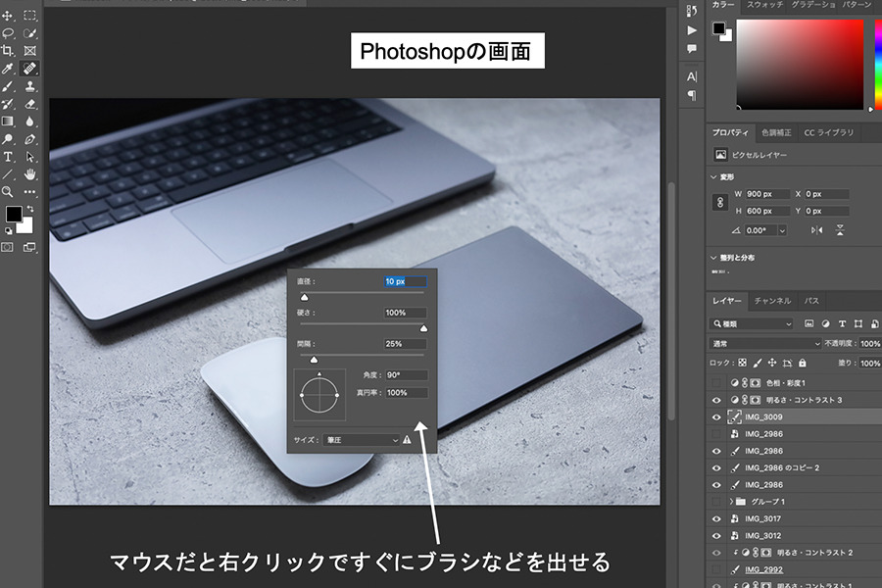882x588 pixels.
Task: Select the Blur droplet tool
Action: coord(29,122)
